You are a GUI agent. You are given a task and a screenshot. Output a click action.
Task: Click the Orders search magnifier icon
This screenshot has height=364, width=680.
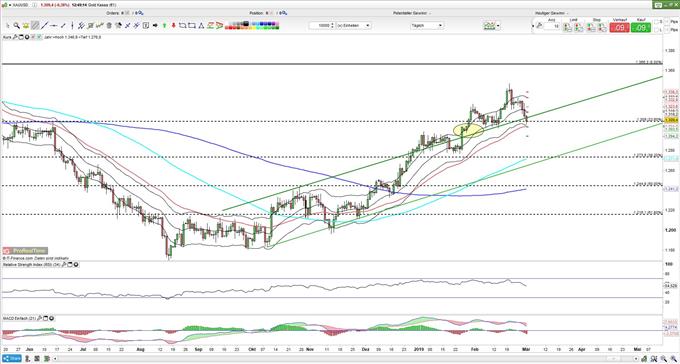[141, 13]
